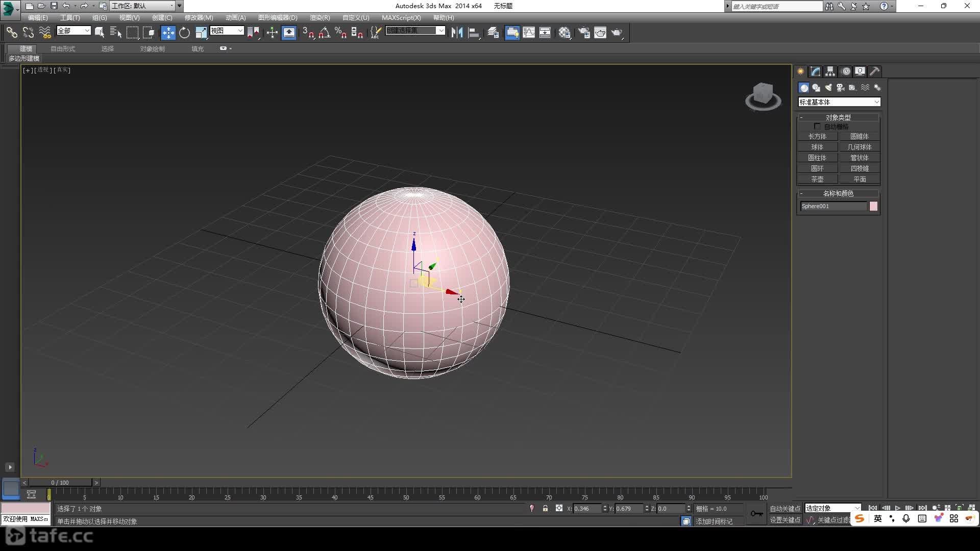
Task: Enable the 自动栅格 checkbox
Action: click(817, 126)
